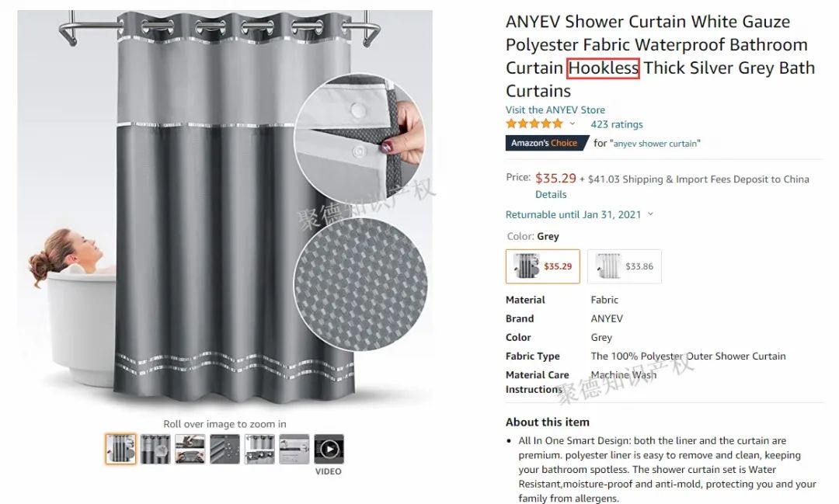
Task: Click the Amazon's Choice badge
Action: (x=546, y=143)
